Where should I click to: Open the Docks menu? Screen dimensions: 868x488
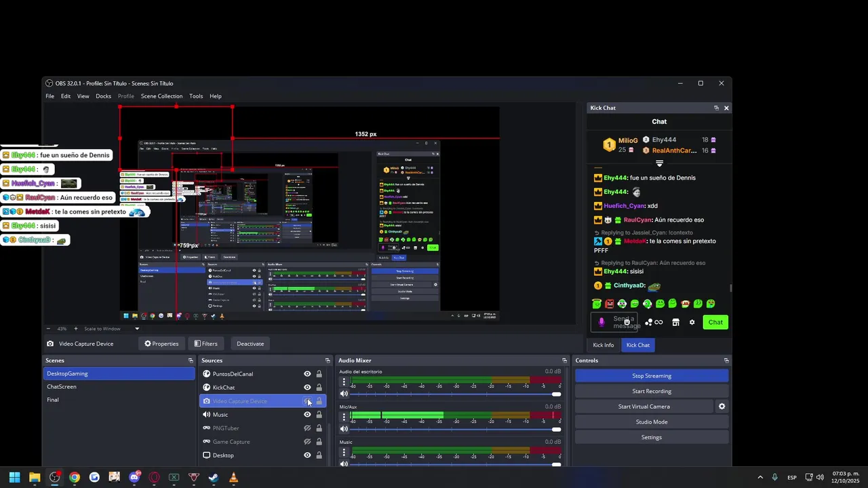(x=104, y=96)
